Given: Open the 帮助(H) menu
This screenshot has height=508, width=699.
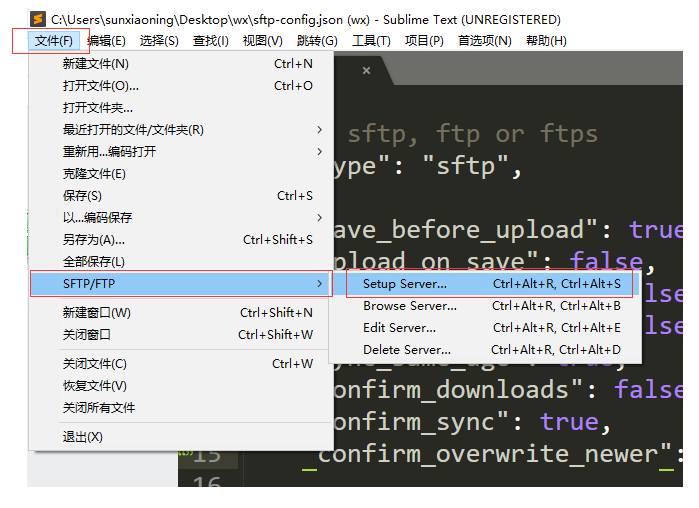Looking at the screenshot, I should point(546,41).
